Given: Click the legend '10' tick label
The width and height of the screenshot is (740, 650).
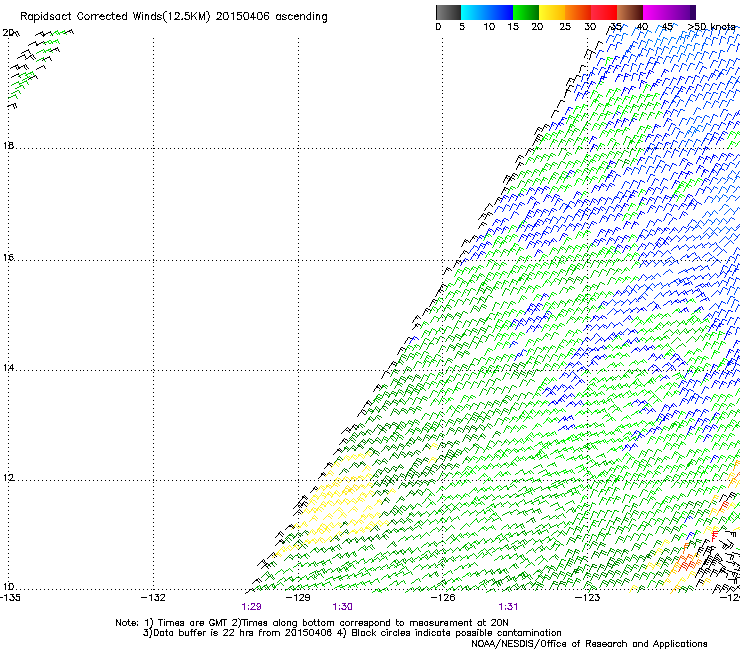Looking at the screenshot, I should (489, 27).
